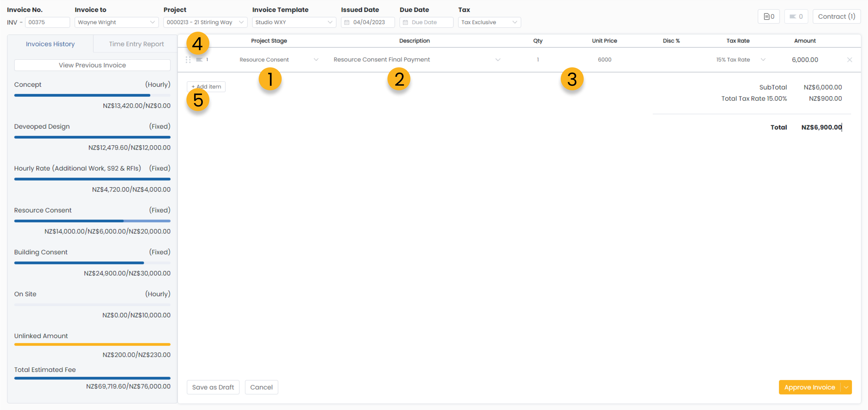
Task: Click the amount NZ$69,719.60/NZ$76,000.00
Action: (128, 386)
